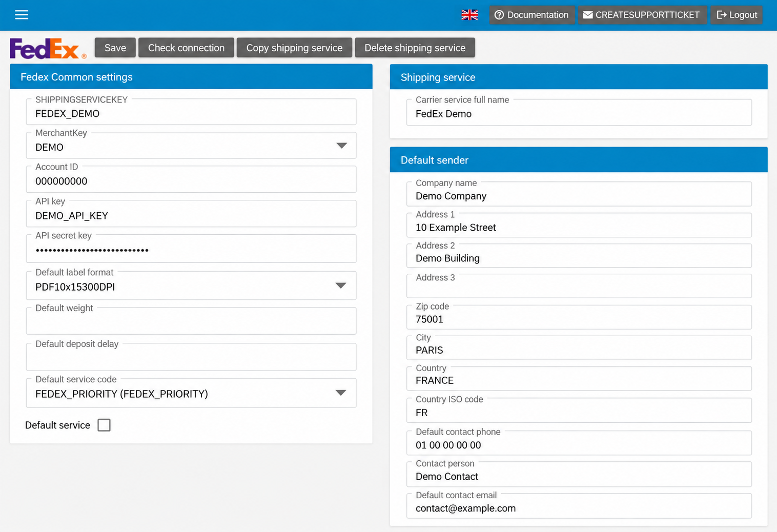Focus the Default deposit delay field
This screenshot has height=532, width=777.
click(x=191, y=357)
